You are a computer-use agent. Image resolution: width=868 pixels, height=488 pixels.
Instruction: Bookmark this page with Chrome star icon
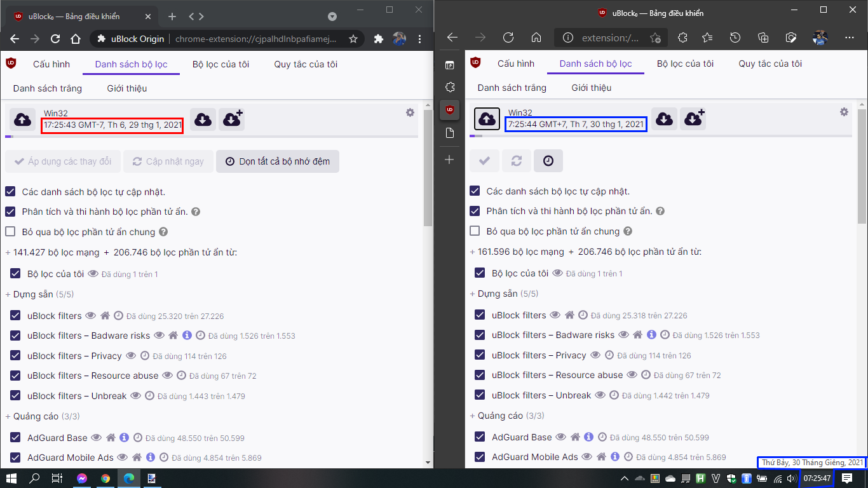pyautogui.click(x=353, y=39)
